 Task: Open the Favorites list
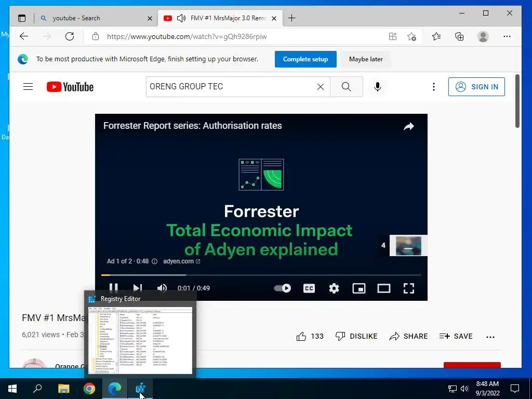(x=436, y=36)
